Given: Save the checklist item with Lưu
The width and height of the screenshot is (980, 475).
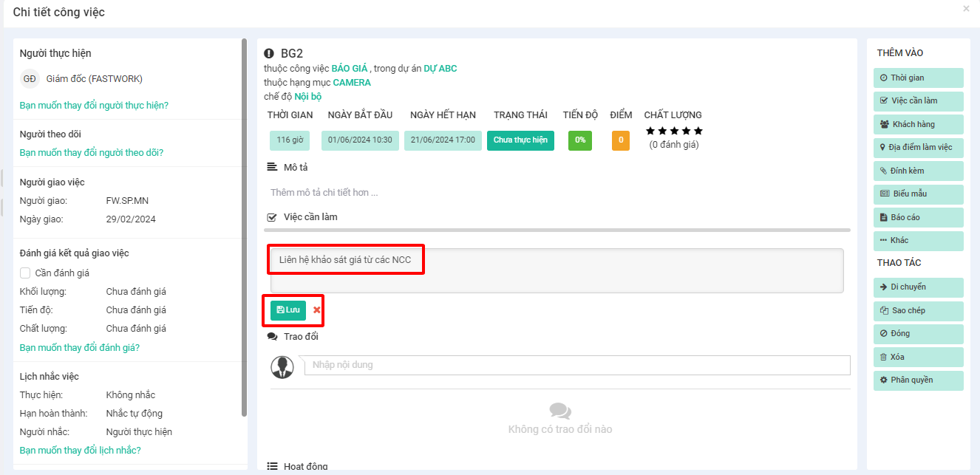Looking at the screenshot, I should tap(288, 310).
